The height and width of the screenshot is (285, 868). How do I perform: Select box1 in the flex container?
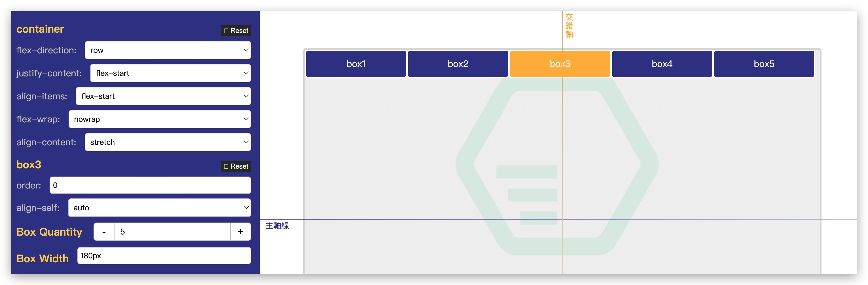pos(356,64)
